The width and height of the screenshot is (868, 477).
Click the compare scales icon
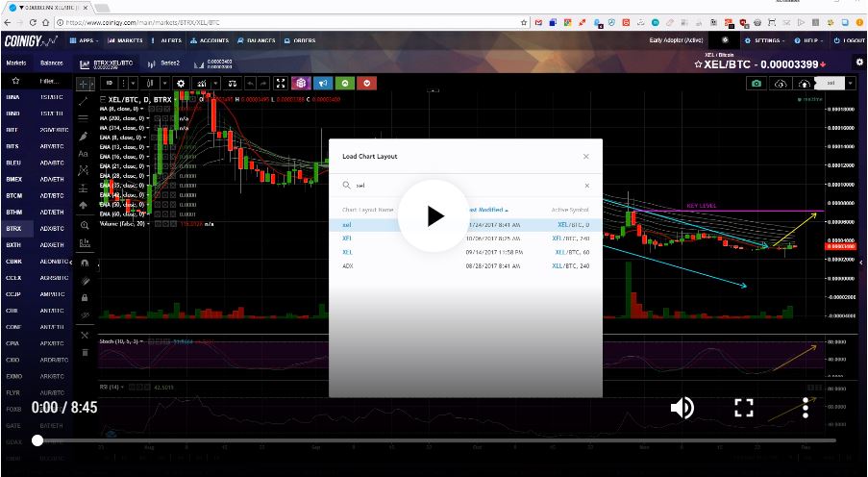(233, 83)
